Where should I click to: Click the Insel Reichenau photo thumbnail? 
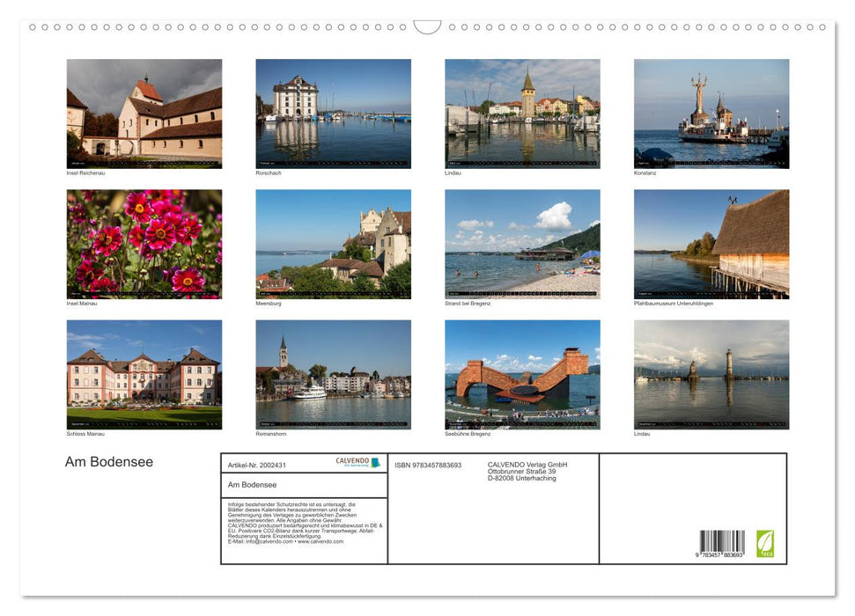[144, 113]
